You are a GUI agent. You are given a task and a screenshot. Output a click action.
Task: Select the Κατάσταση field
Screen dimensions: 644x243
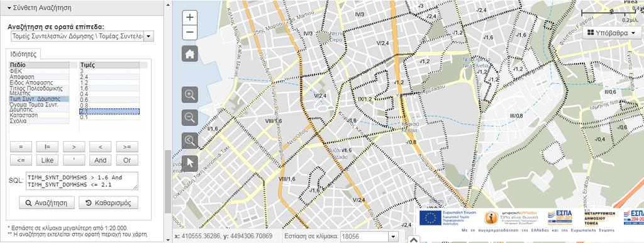click(x=39, y=115)
